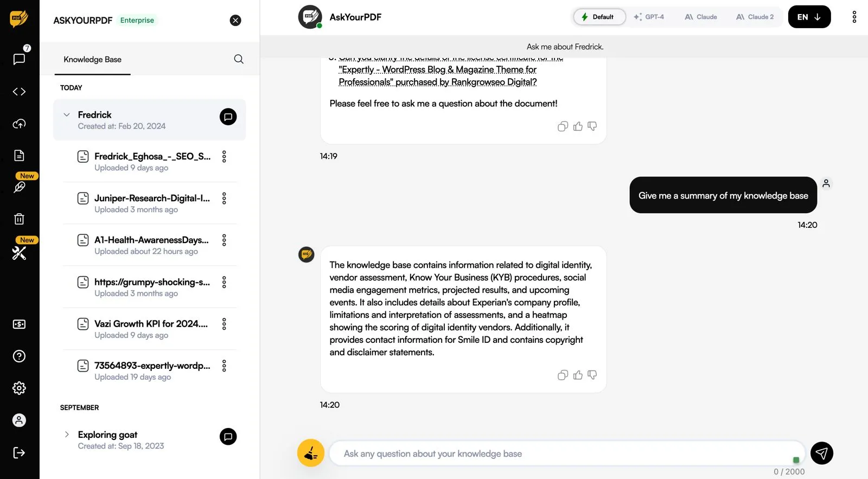The height and width of the screenshot is (479, 868).
Task: Start chat with Exploring goat knowledge base
Action: (x=228, y=437)
